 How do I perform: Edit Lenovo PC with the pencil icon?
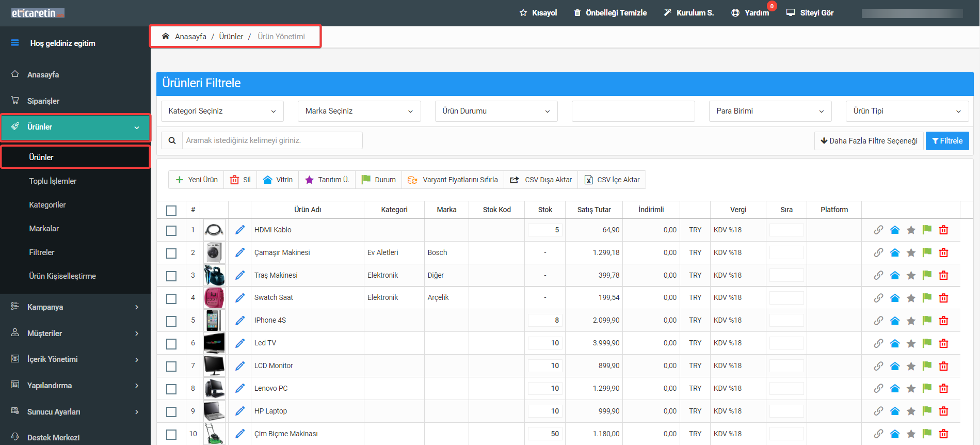240,388
